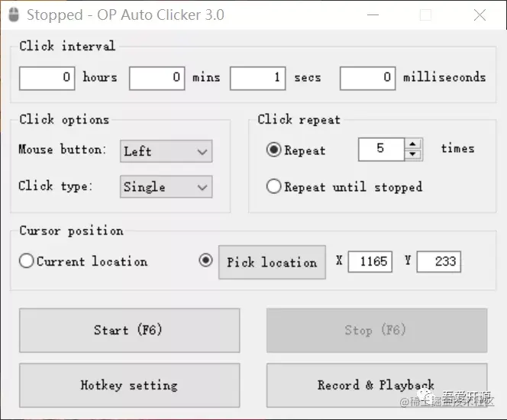
Task: Open Hotkey setting
Action: (x=129, y=385)
